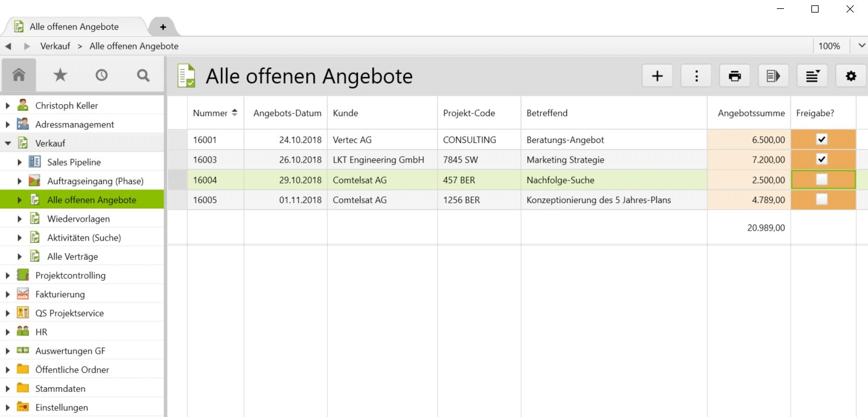This screenshot has height=417, width=868.
Task: Uncheck Freigabe for offer 16001
Action: click(x=822, y=139)
